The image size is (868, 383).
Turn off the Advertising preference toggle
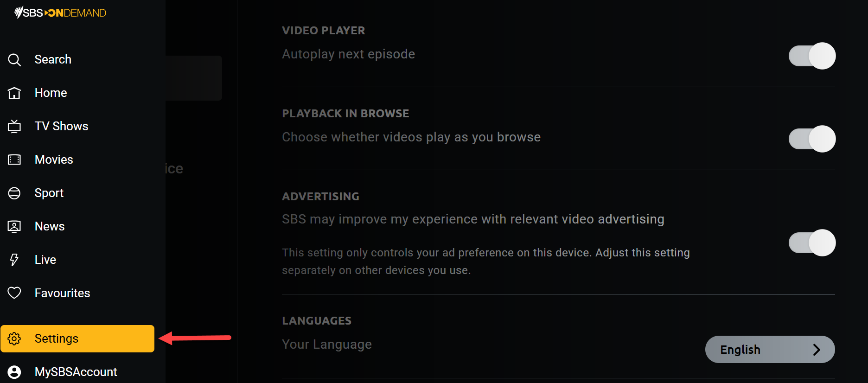click(811, 243)
